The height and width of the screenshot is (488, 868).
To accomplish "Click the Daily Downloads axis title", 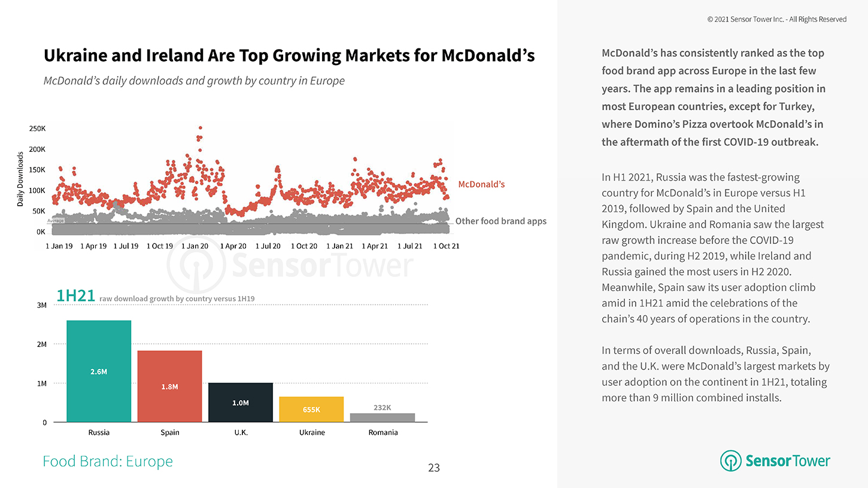I will [x=20, y=179].
